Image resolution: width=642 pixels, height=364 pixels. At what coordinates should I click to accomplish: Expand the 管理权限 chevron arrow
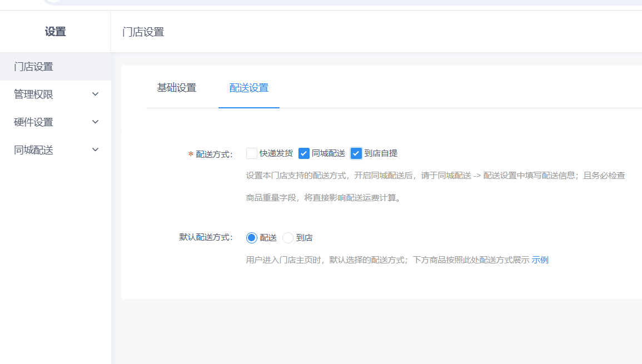[x=96, y=94]
